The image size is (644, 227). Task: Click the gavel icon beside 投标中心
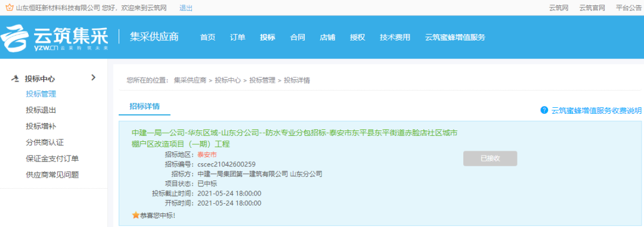click(16, 79)
